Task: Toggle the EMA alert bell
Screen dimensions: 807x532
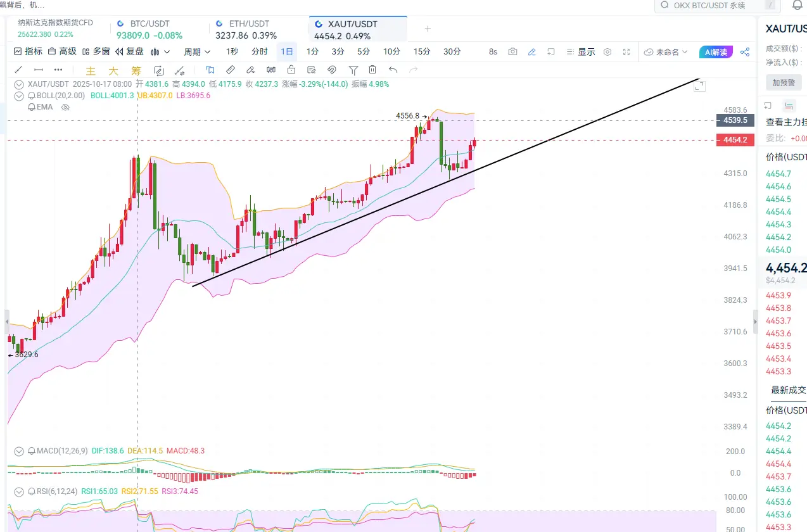Action: pos(32,108)
